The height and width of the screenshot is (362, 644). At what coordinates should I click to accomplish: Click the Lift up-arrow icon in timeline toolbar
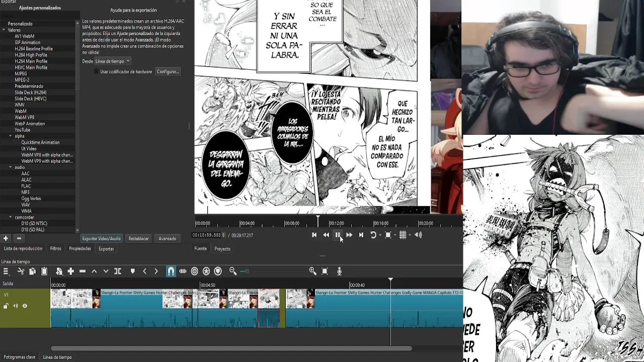pos(94,271)
